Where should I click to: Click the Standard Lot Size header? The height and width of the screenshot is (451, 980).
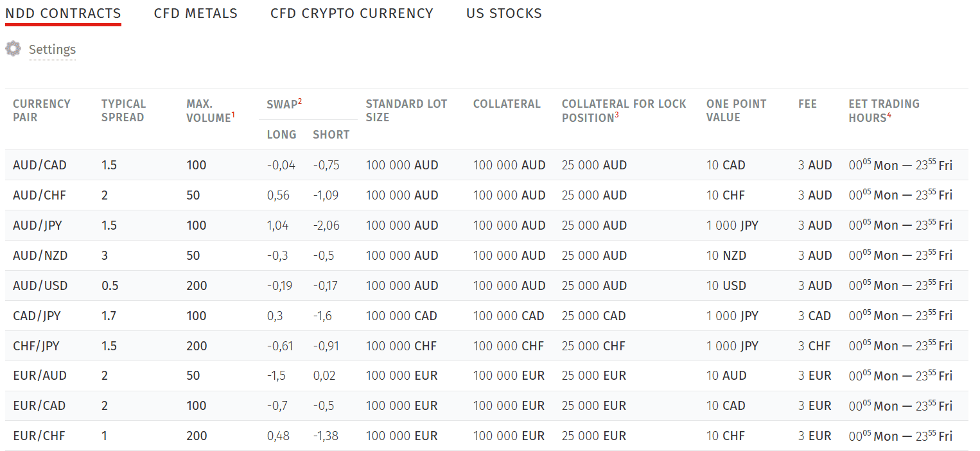(x=407, y=110)
